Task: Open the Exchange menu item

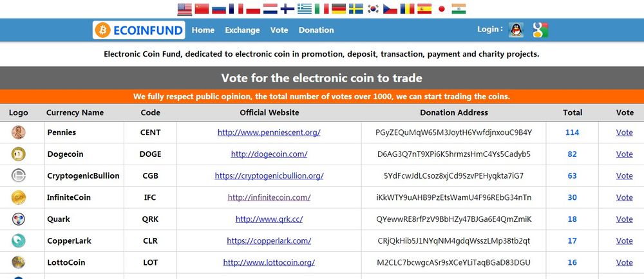Action: [x=242, y=30]
